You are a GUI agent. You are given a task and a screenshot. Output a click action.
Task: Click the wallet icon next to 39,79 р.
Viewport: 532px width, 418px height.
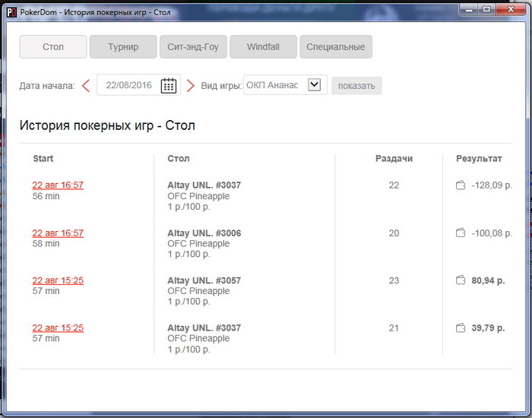point(461,328)
